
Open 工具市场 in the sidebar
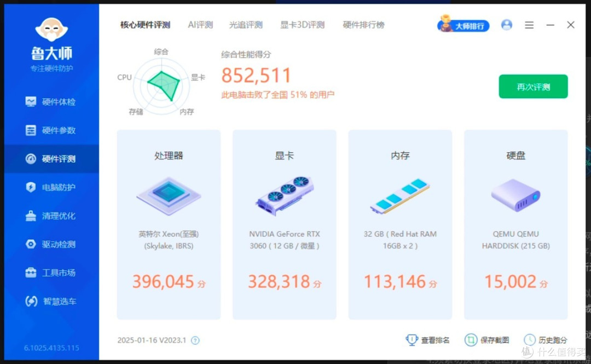pyautogui.click(x=51, y=273)
